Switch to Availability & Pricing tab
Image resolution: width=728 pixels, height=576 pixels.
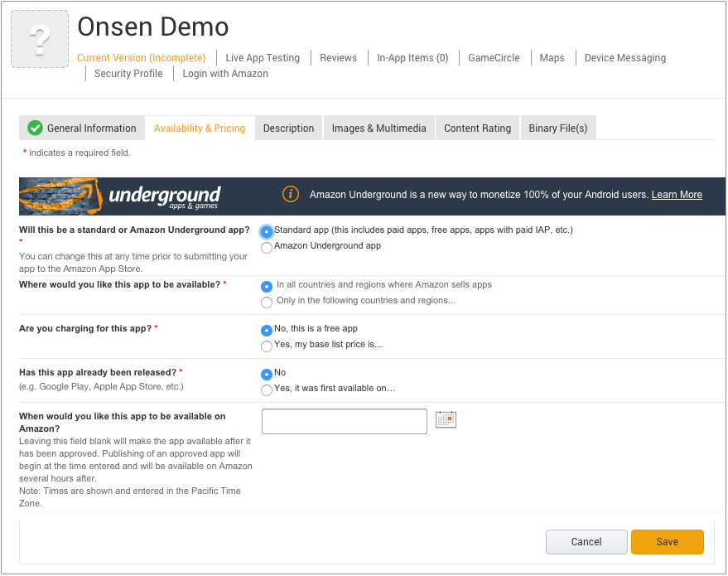click(x=200, y=128)
